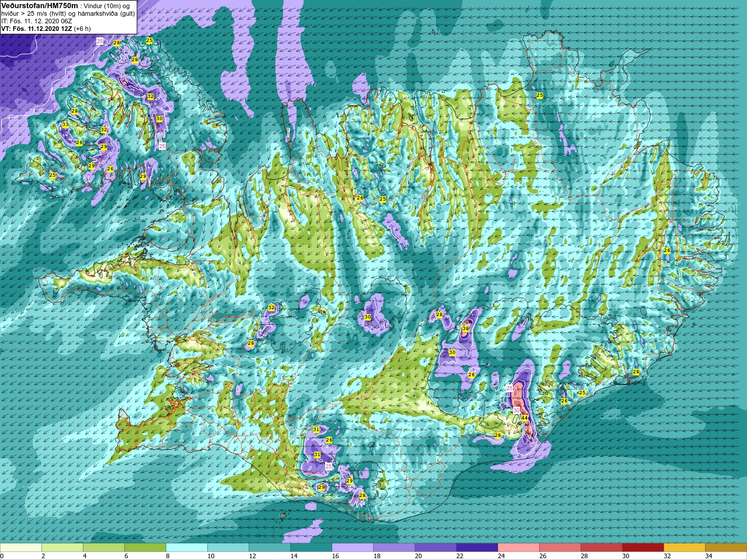Click the legend scale number "14"
747x560 pixels.
click(294, 556)
